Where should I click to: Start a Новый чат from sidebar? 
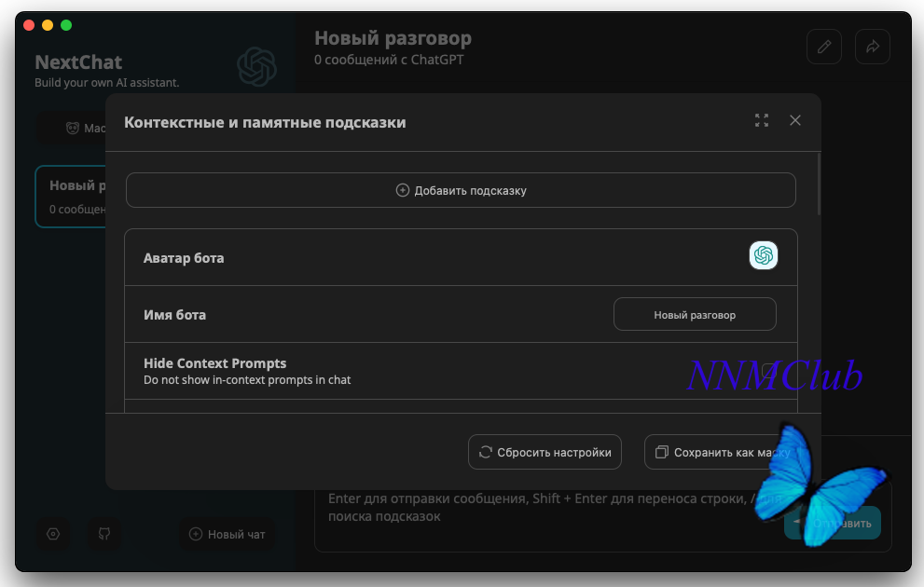pyautogui.click(x=227, y=534)
